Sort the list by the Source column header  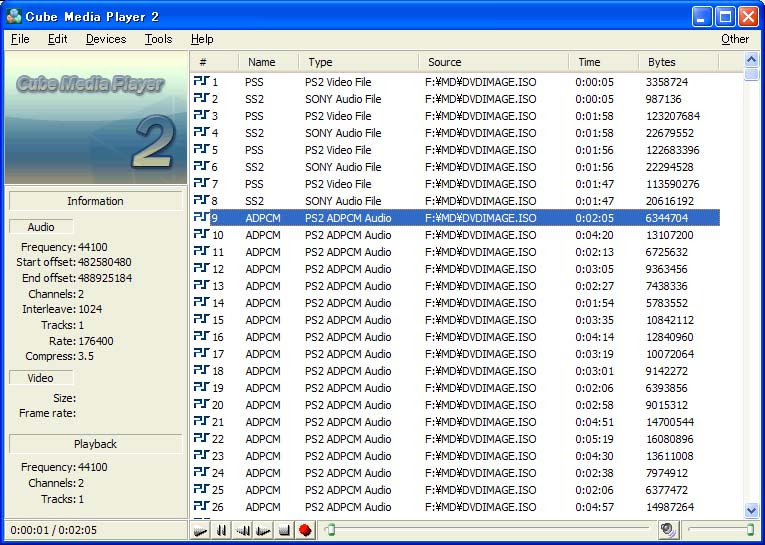point(494,62)
